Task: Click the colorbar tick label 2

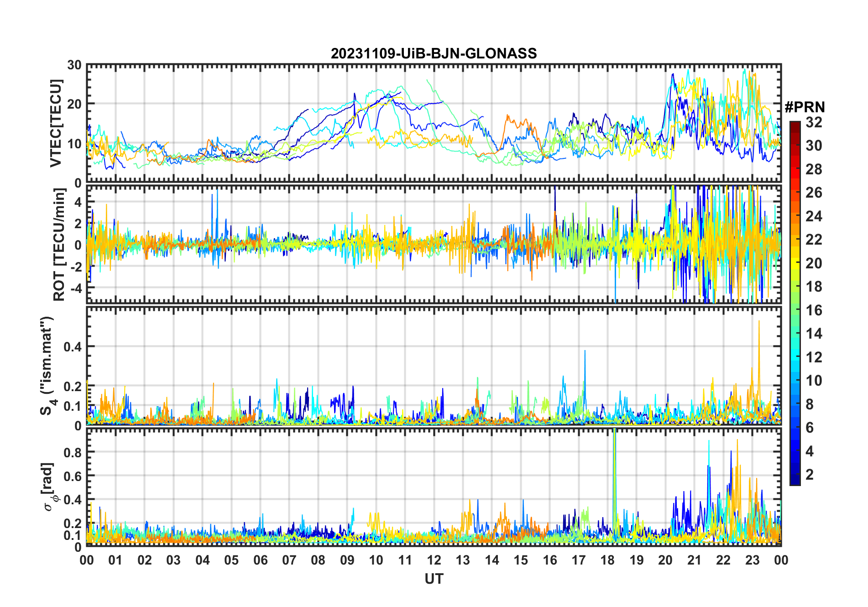Action: point(810,475)
